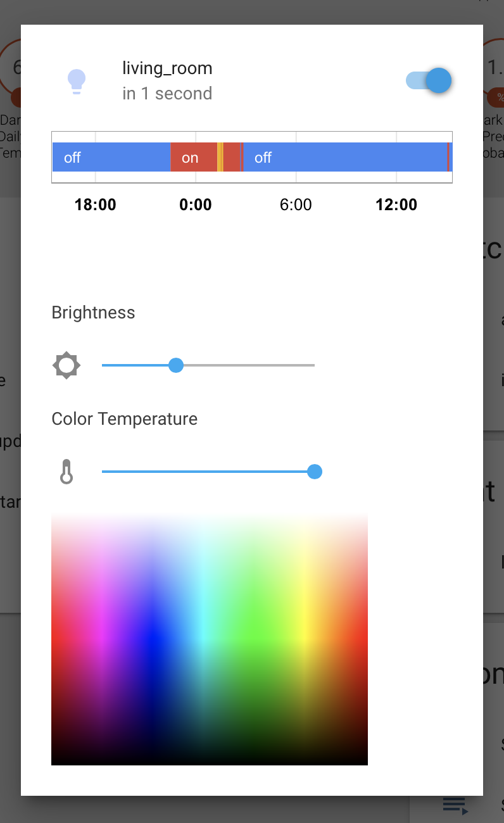This screenshot has width=504, height=823.
Task: Click the living_room entity name
Action: 167,68
